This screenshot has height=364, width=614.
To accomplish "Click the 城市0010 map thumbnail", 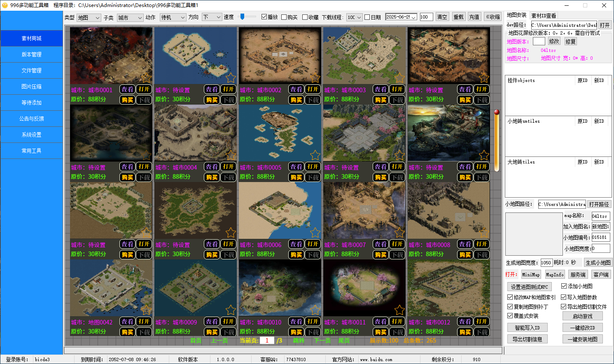I will tap(280, 287).
